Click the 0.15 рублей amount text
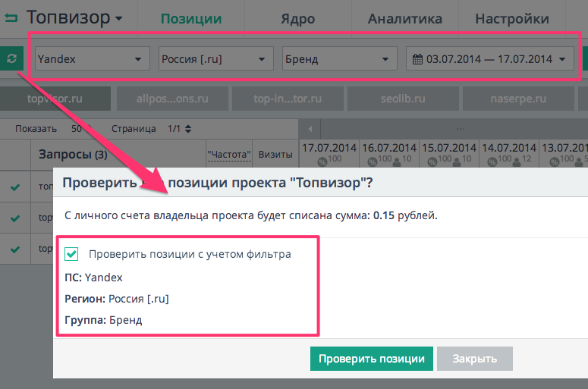Viewport: 588px width, 389px height. pos(405,216)
